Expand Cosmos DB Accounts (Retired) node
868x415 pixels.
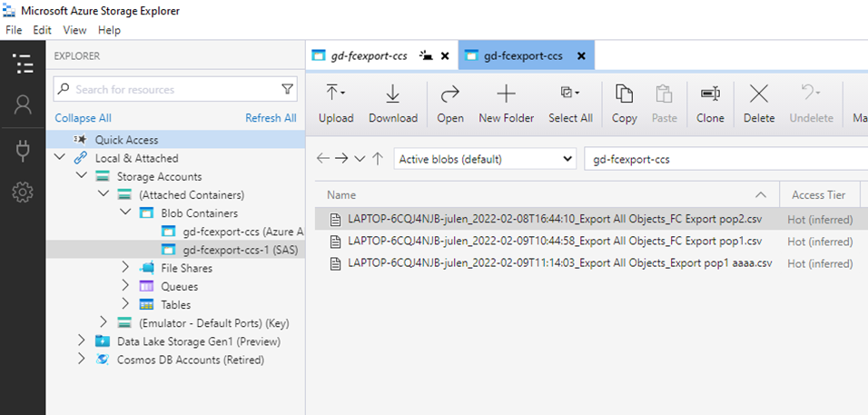(x=82, y=359)
